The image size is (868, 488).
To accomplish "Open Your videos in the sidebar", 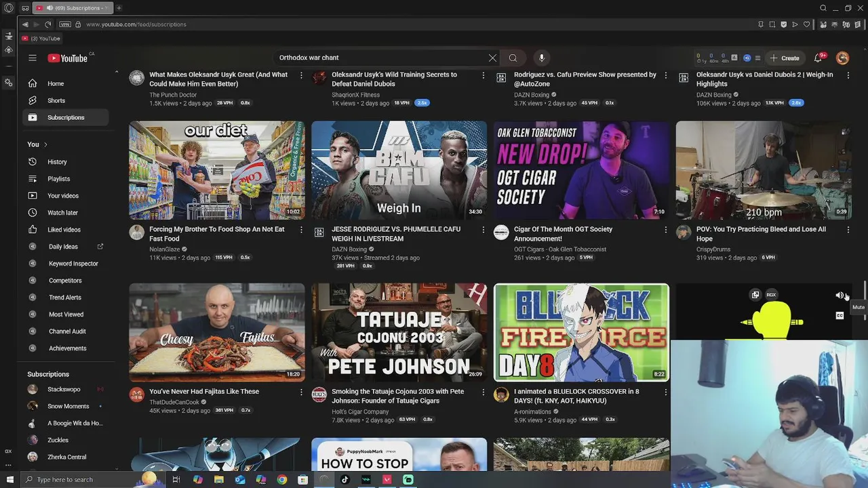I will [66, 196].
